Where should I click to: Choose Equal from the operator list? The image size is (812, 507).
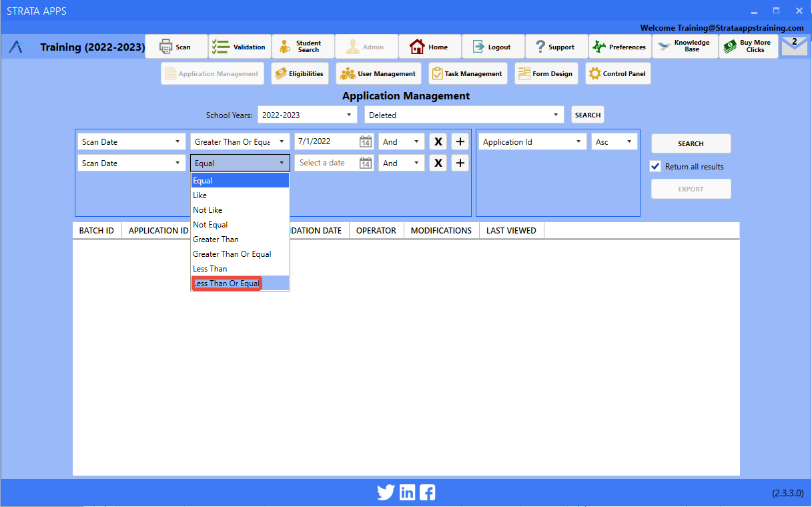(x=240, y=181)
